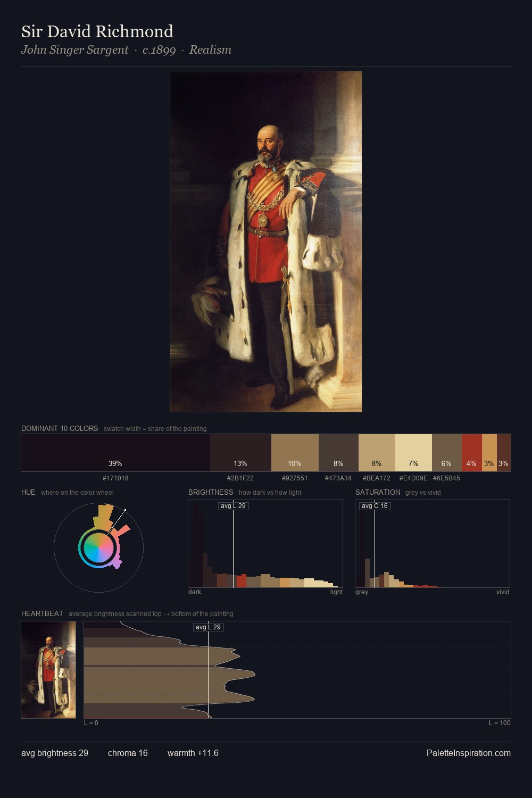Click the L = 0 axis label

point(91,723)
